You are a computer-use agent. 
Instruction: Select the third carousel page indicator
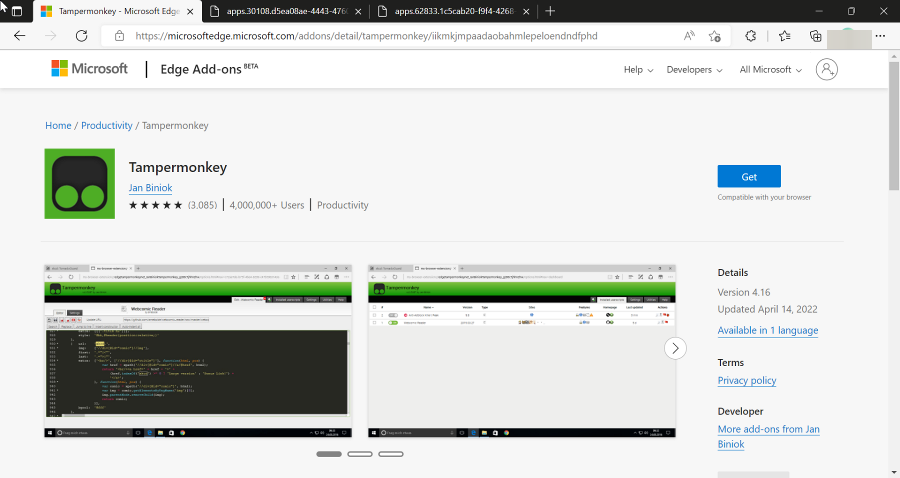391,454
